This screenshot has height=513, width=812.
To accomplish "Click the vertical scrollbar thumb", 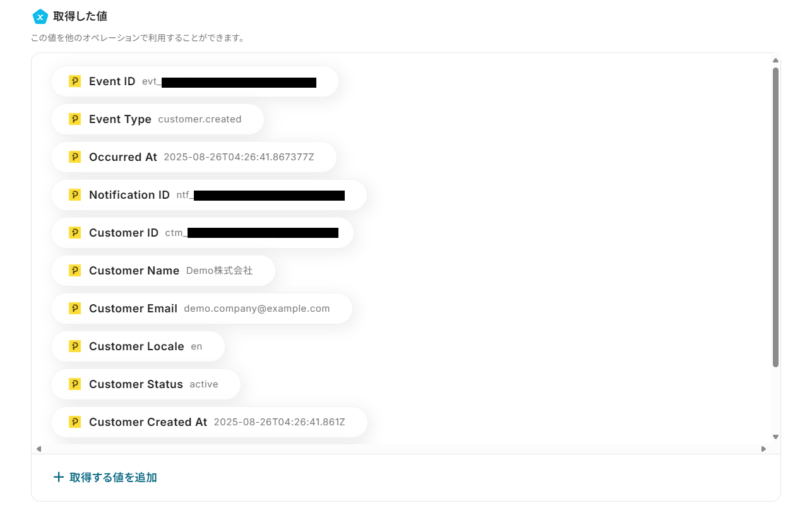I will click(776, 217).
